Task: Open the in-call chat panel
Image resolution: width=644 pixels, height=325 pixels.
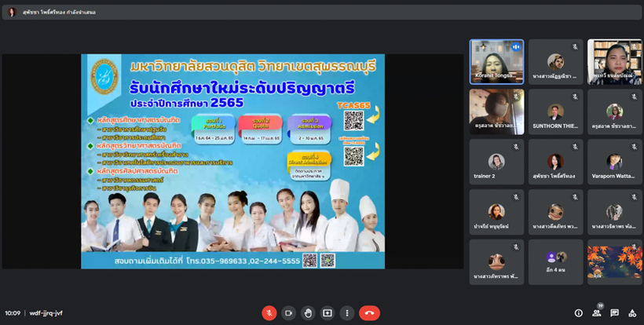Action: tap(614, 313)
